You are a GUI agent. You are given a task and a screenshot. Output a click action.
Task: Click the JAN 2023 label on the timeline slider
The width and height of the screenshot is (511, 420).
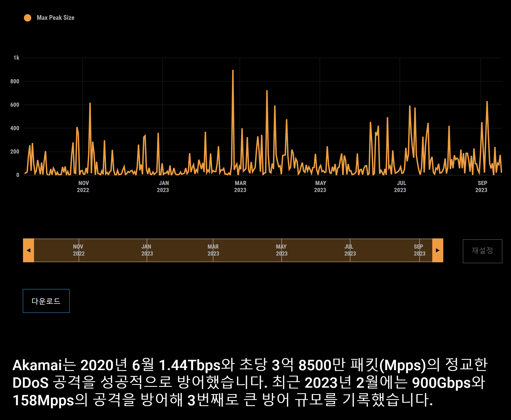147,250
